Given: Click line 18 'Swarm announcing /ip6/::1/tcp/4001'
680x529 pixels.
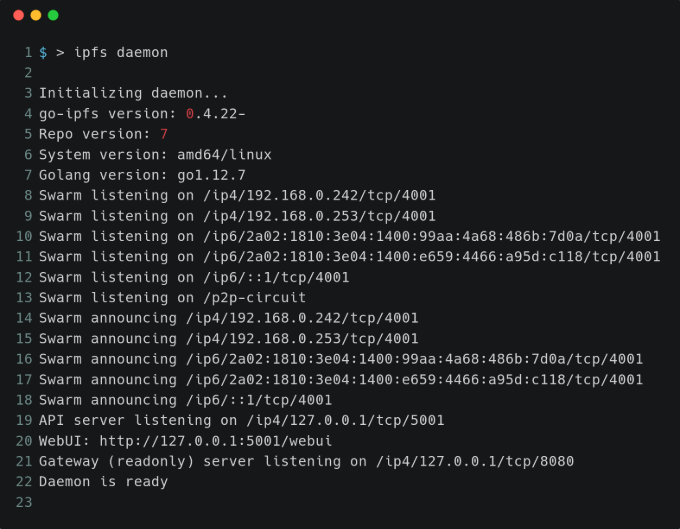Looking at the screenshot, I should point(185,400).
